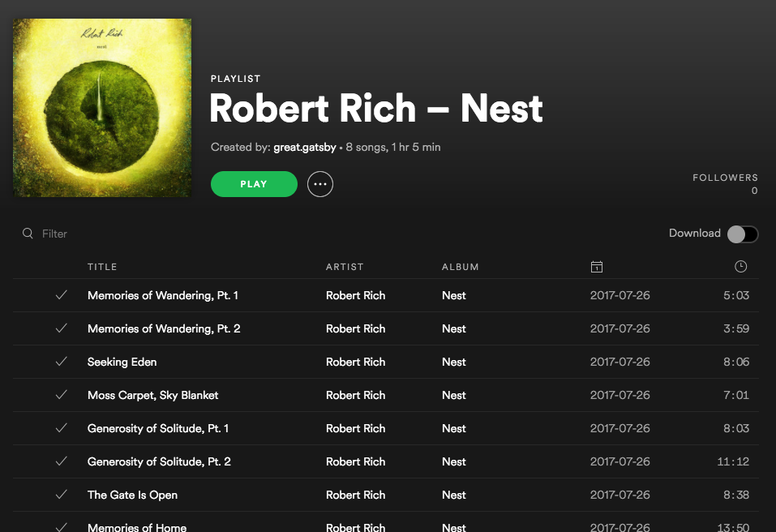Viewport: 776px width, 532px height.
Task: Sort tracks by TITLE column header
Action: click(x=102, y=267)
